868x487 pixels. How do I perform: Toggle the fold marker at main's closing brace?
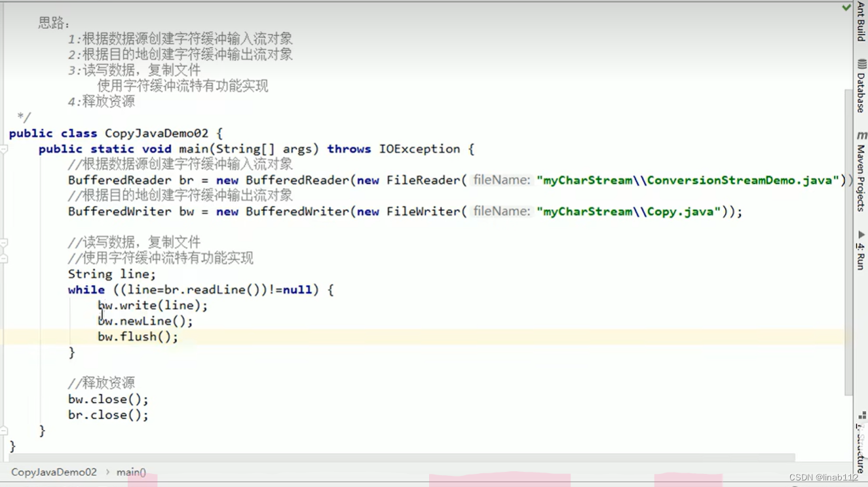point(3,431)
